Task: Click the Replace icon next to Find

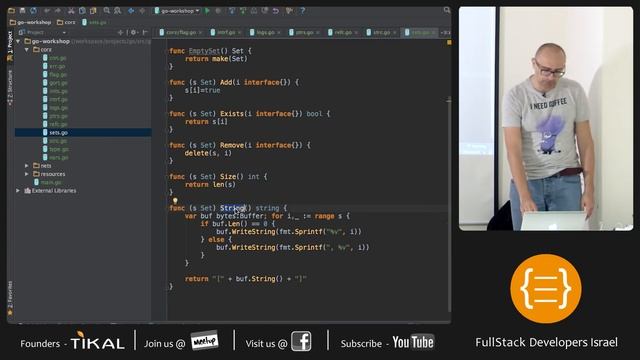Action: (x=118, y=11)
